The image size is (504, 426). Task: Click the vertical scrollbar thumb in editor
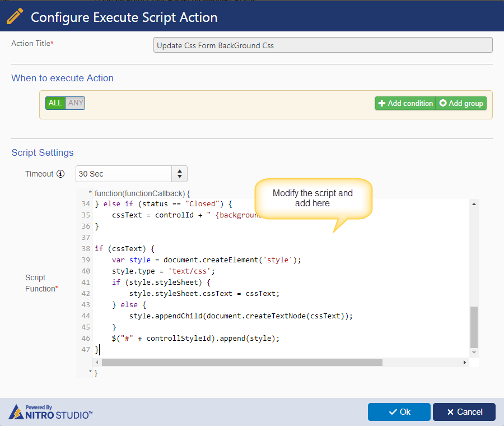[474, 327]
